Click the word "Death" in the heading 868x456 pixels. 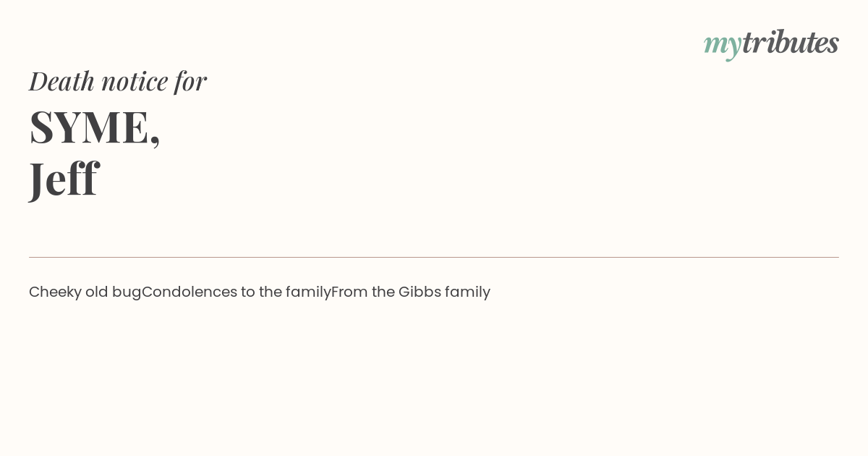(x=61, y=81)
